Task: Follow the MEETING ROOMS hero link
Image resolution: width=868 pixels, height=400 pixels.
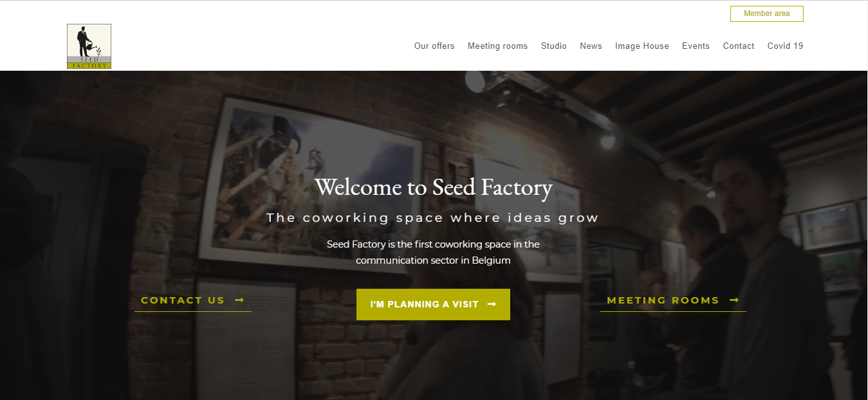Action: pyautogui.click(x=673, y=300)
